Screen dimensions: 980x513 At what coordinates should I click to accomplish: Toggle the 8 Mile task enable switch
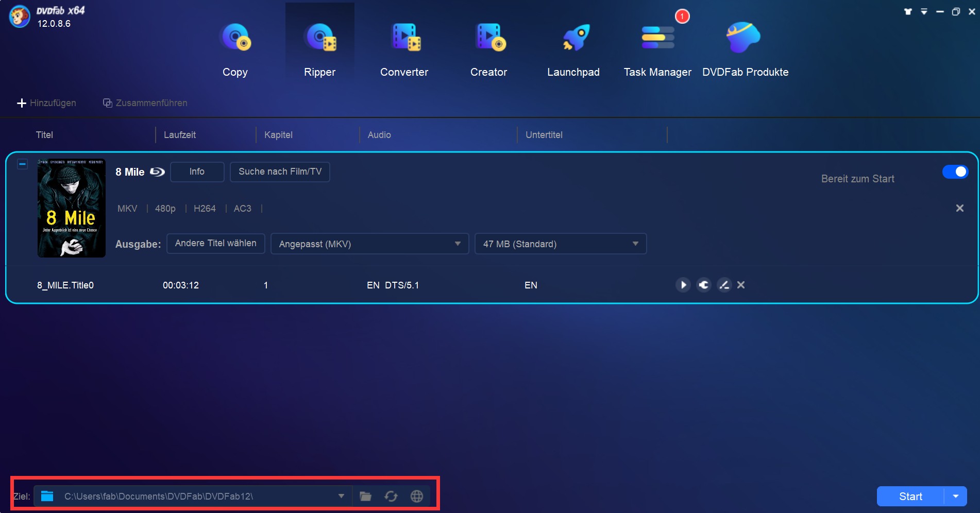coord(955,172)
